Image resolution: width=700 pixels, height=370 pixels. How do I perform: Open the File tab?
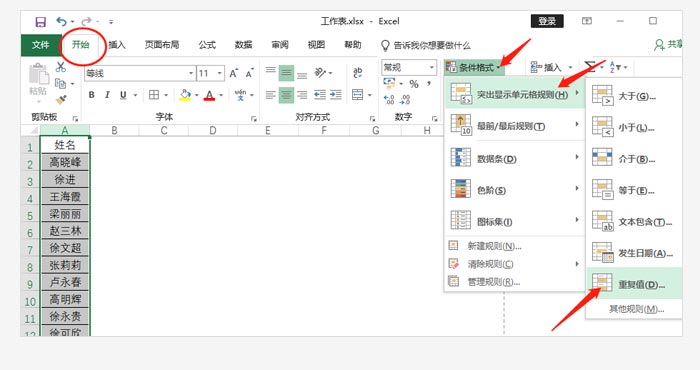(x=40, y=45)
